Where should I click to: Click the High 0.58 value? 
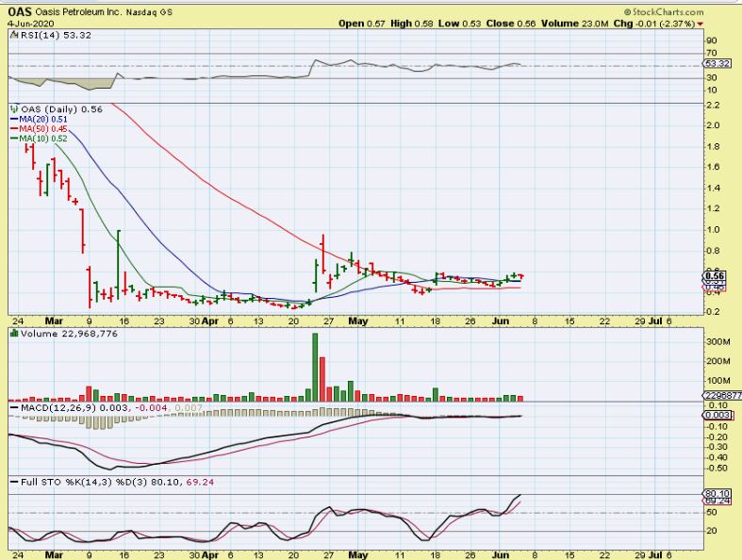pyautogui.click(x=412, y=24)
